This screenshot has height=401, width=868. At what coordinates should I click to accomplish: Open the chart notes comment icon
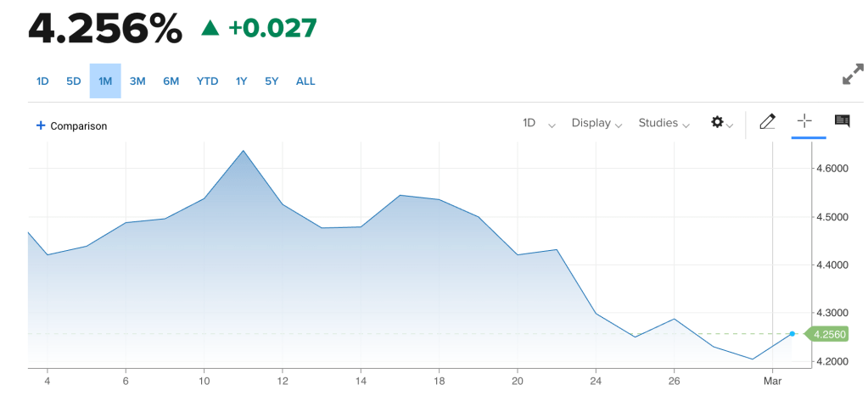coord(842,122)
